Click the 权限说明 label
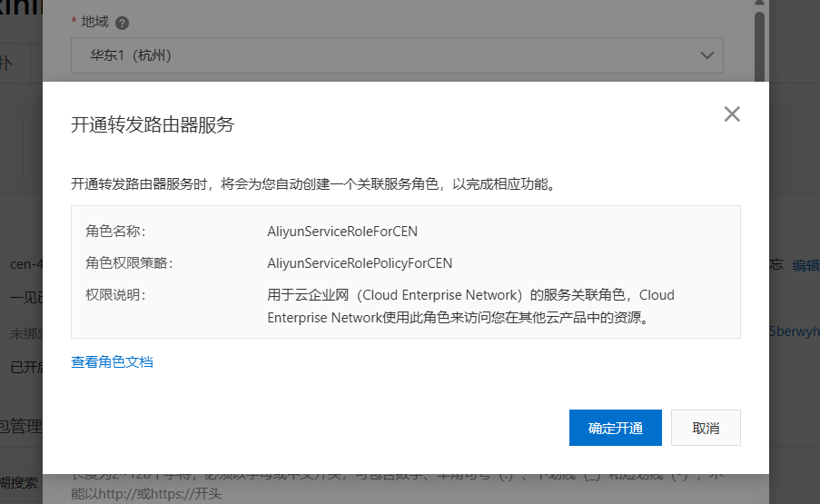820x504 pixels. click(x=115, y=295)
